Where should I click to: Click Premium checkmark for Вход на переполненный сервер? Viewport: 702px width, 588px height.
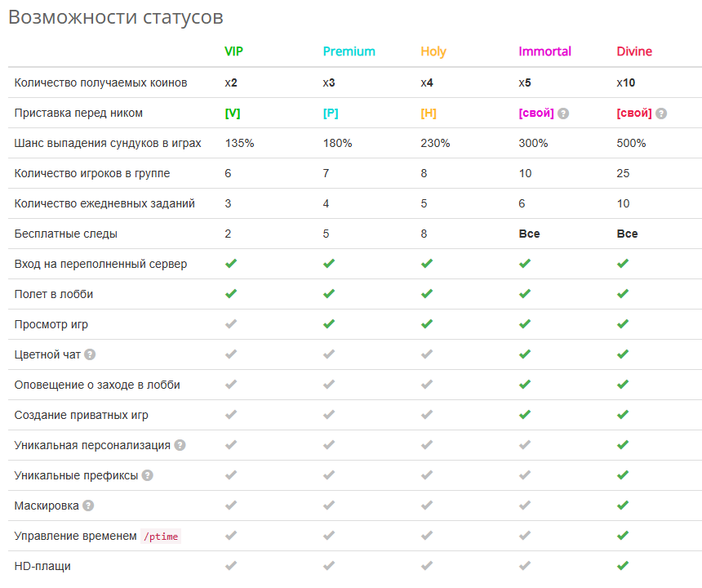pos(329,263)
